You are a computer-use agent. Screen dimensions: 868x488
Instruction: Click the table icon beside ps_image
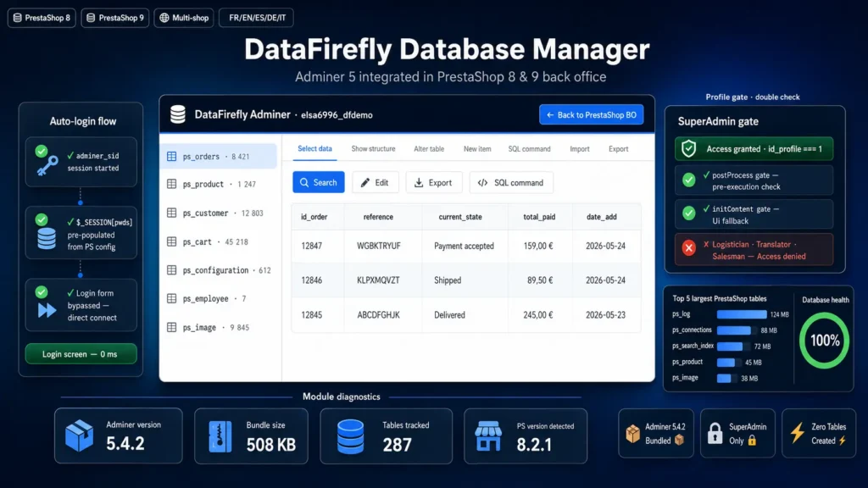(x=171, y=327)
